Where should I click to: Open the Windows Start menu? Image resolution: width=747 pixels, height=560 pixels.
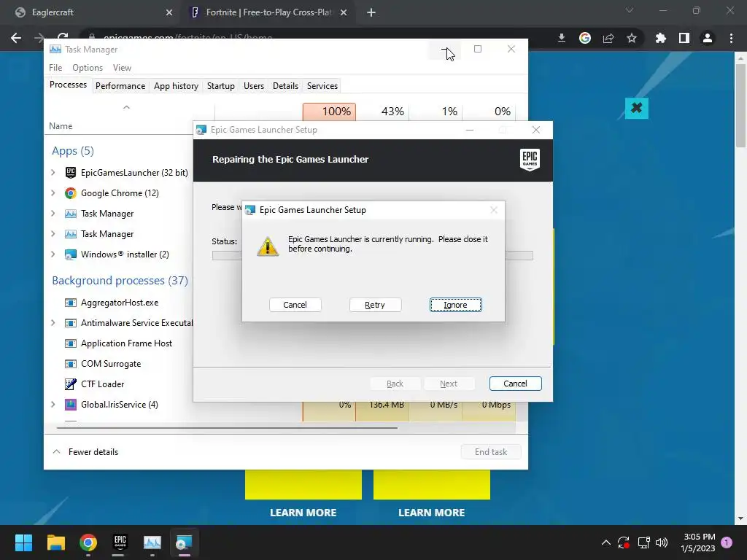23,542
